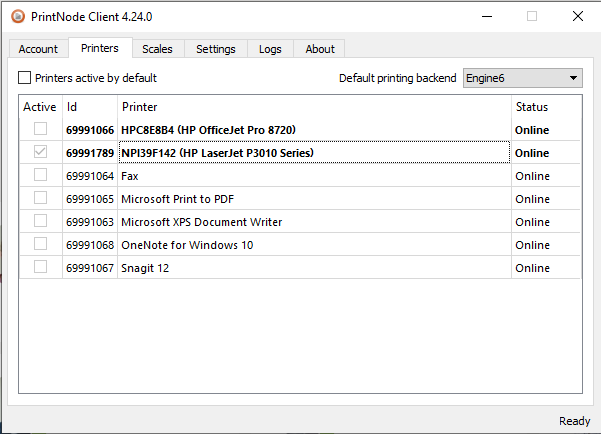
Task: Click the Status column header
Action: click(546, 107)
